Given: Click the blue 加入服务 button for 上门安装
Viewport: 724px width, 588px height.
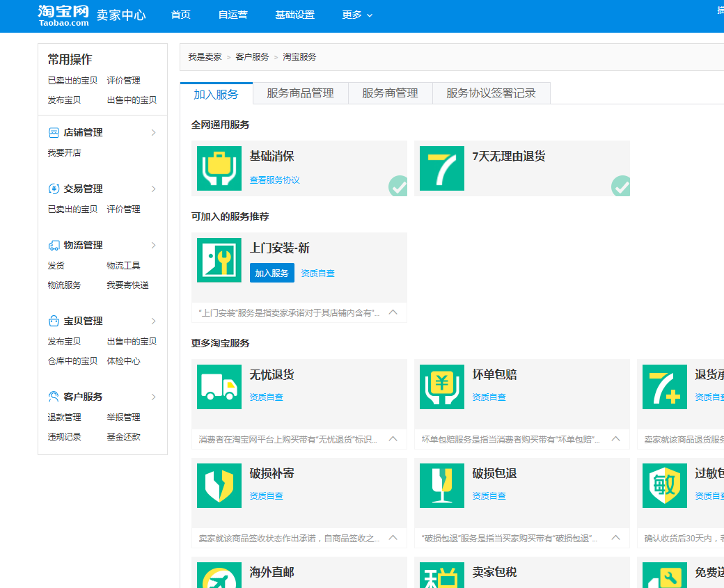Looking at the screenshot, I should pyautogui.click(x=272, y=273).
